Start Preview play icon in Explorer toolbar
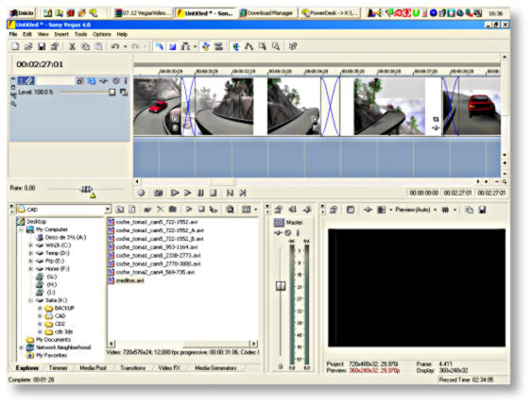Screen dimensions: 532x406 189,210
